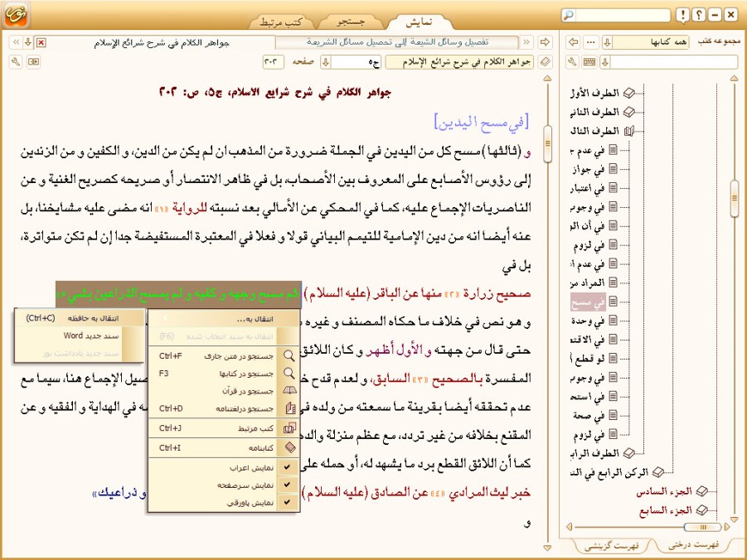
Task: Click the magnifier icon in top search box
Action: click(x=568, y=15)
